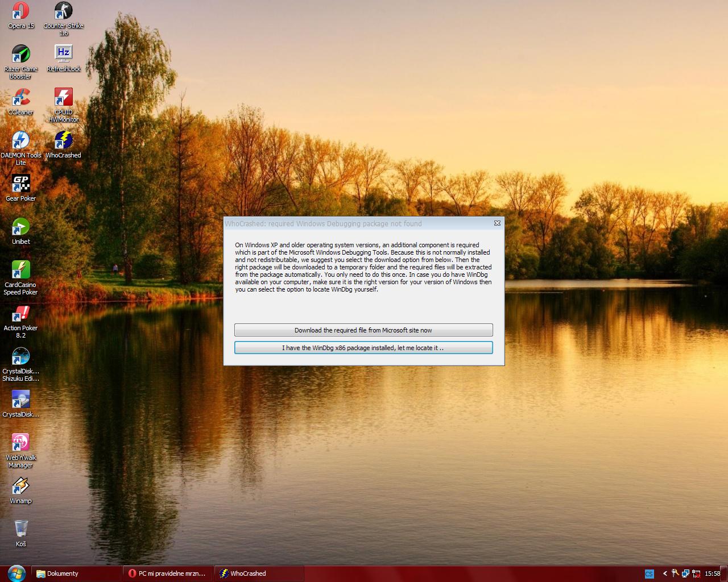Open Razer Game Booster shortcut
Screen dimensions: 728x582
20,55
